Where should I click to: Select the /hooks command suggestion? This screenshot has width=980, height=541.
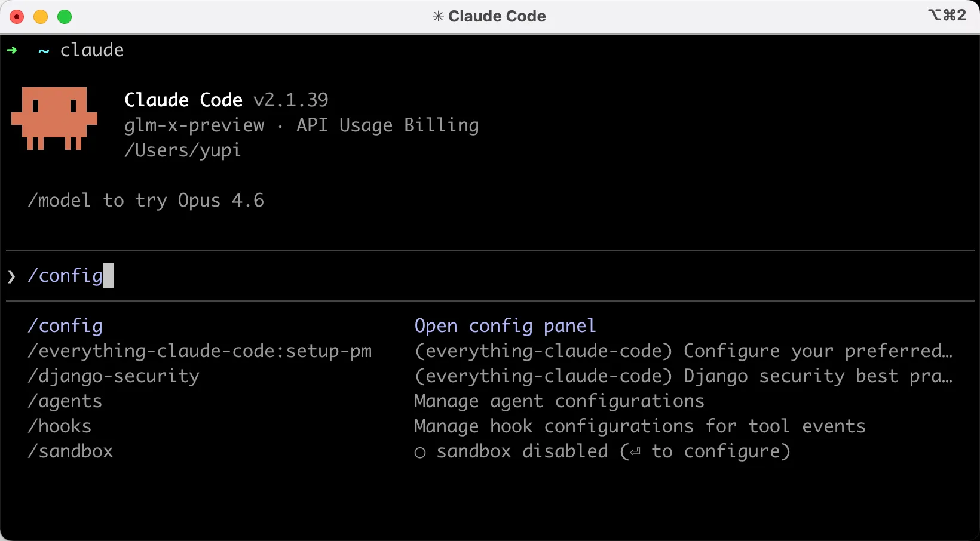coord(60,426)
